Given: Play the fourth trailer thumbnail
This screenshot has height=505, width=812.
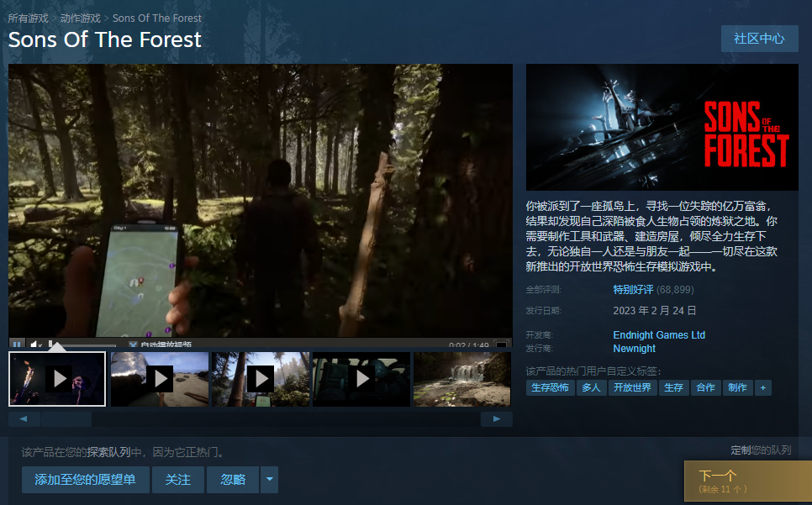Looking at the screenshot, I should pyautogui.click(x=361, y=379).
